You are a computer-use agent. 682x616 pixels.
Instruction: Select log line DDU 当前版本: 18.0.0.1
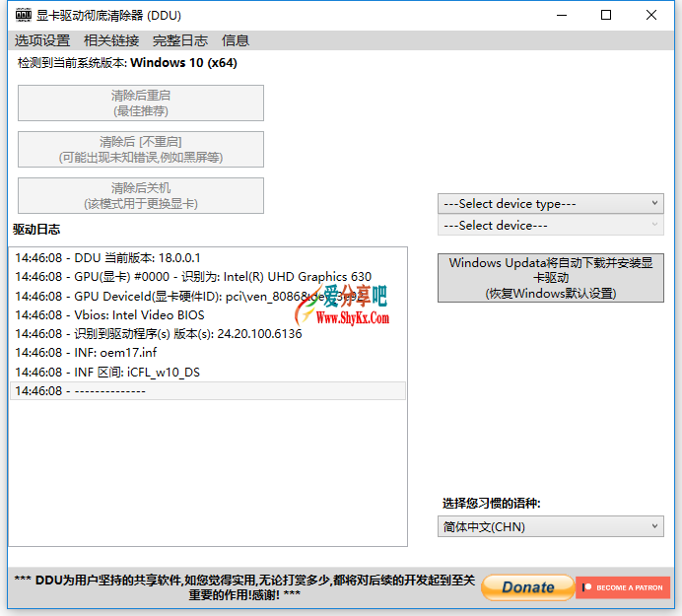click(x=208, y=258)
